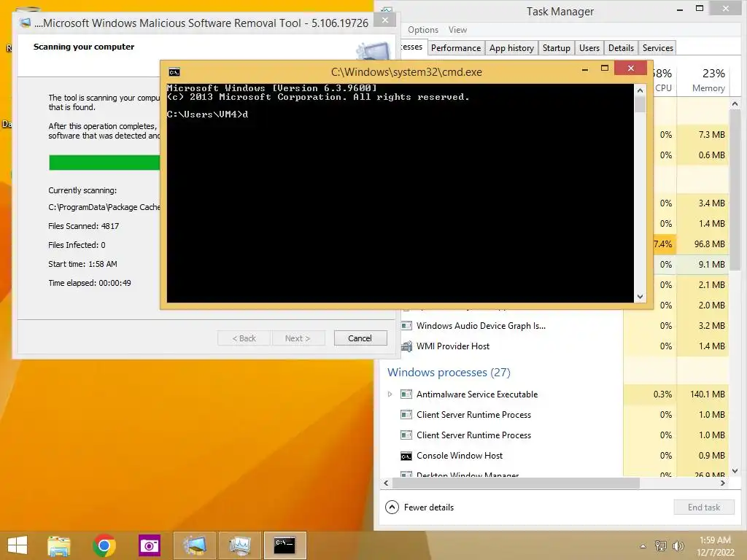Click the Windows processes (27) group heading
This screenshot has width=747, height=560.
pyautogui.click(x=449, y=373)
